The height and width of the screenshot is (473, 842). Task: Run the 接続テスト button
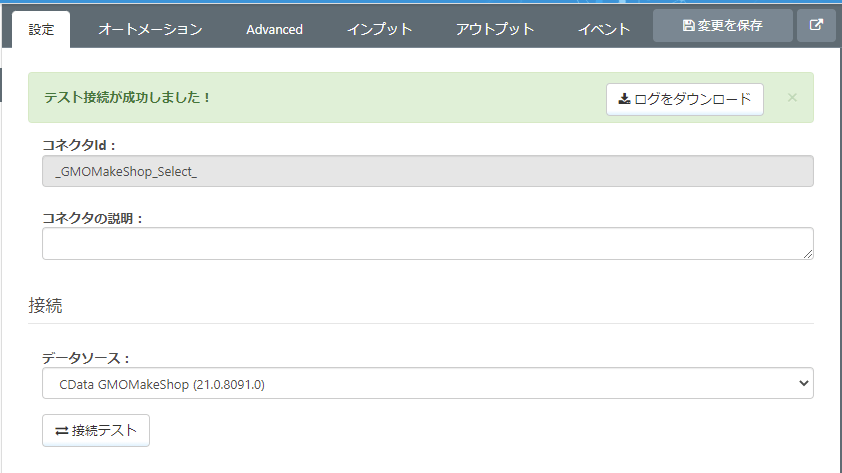96,431
